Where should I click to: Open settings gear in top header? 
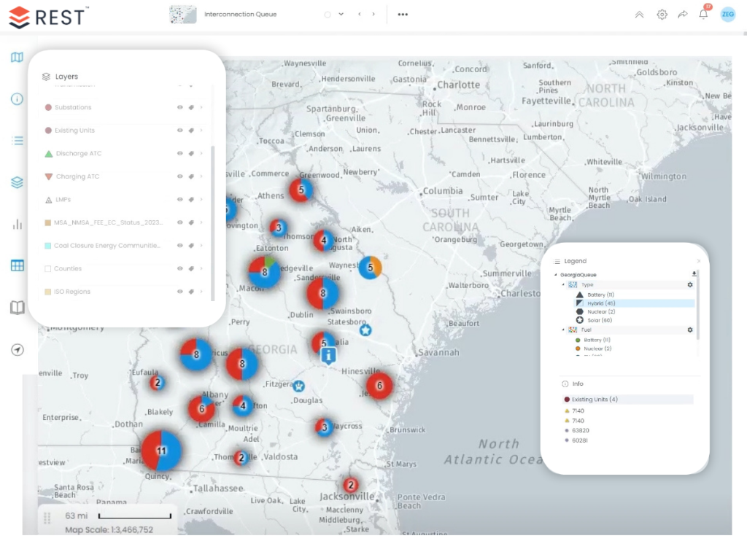pyautogui.click(x=662, y=15)
